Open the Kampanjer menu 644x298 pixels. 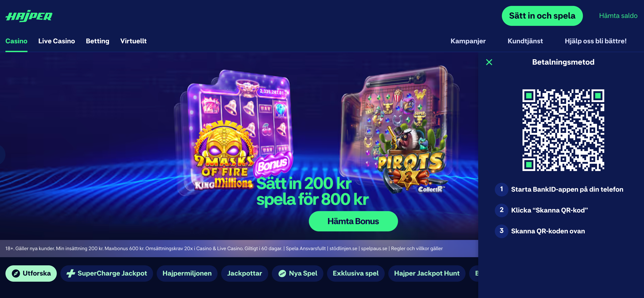468,41
